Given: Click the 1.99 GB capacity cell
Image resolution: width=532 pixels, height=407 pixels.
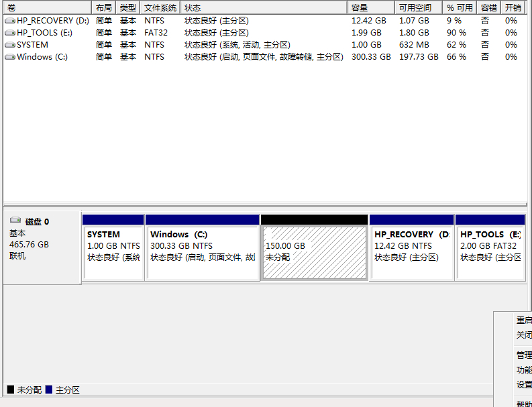Looking at the screenshot, I should [366, 33].
